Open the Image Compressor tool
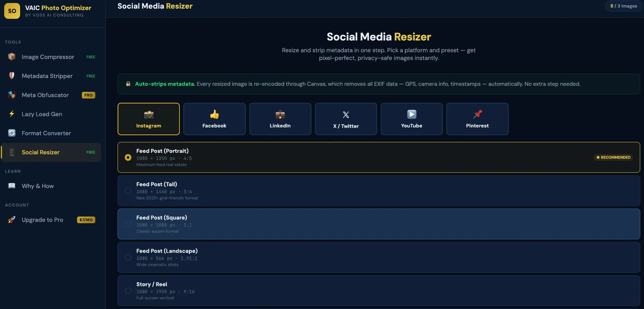Screen dimensions: 644x309 pyautogui.click(x=51, y=57)
